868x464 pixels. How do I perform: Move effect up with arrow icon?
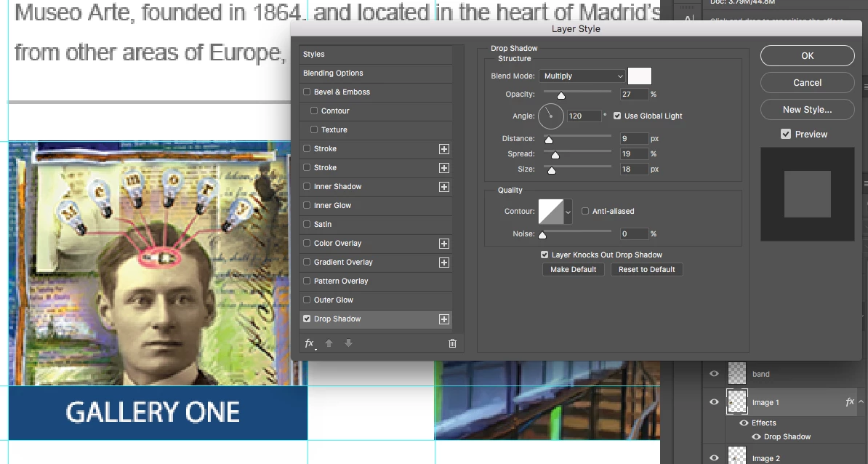click(329, 343)
